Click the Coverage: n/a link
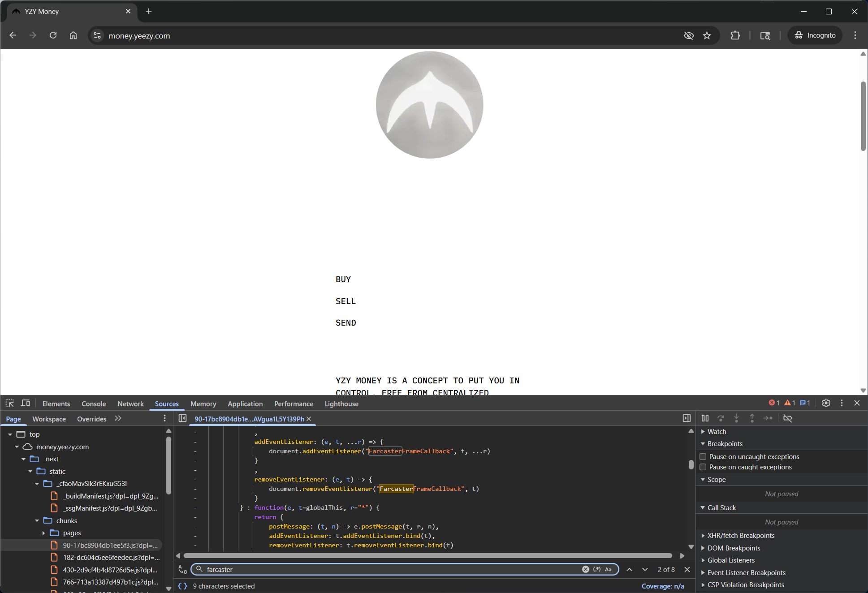 (662, 586)
